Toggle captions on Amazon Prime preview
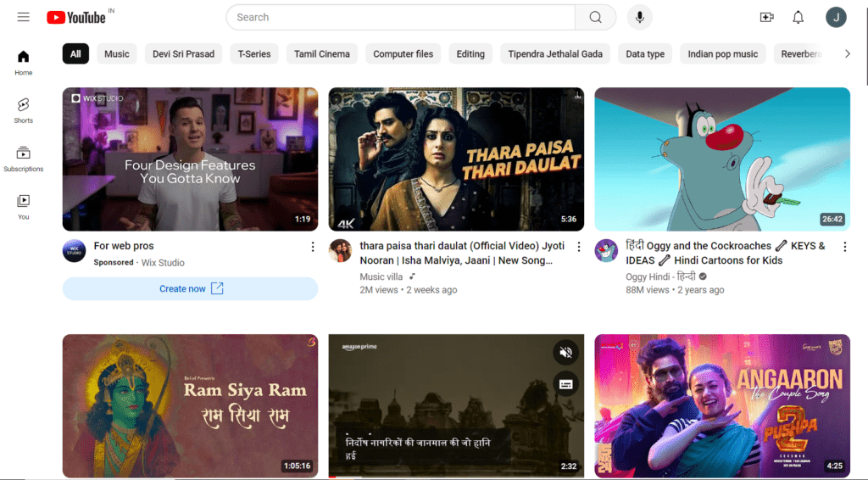The height and width of the screenshot is (480, 868). point(566,383)
